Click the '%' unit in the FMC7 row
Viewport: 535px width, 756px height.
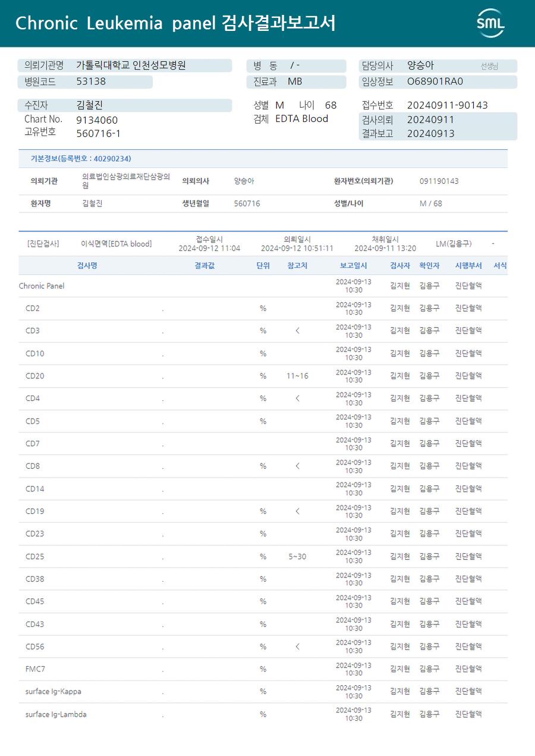pos(263,669)
